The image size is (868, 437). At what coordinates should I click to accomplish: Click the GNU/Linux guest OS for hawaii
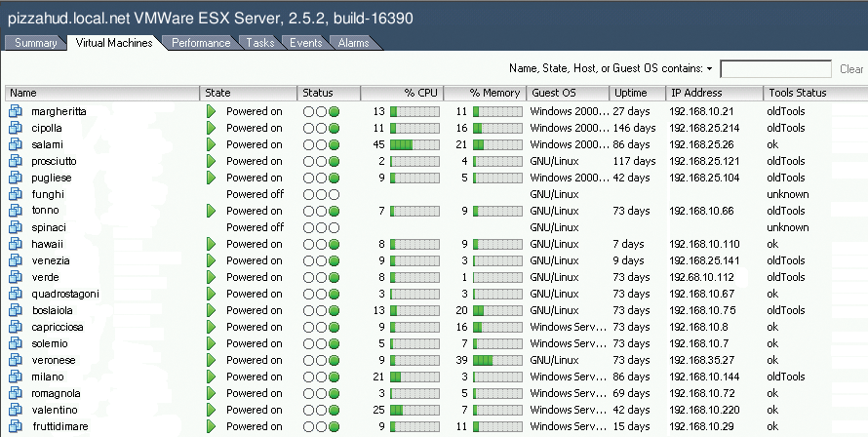click(x=554, y=244)
